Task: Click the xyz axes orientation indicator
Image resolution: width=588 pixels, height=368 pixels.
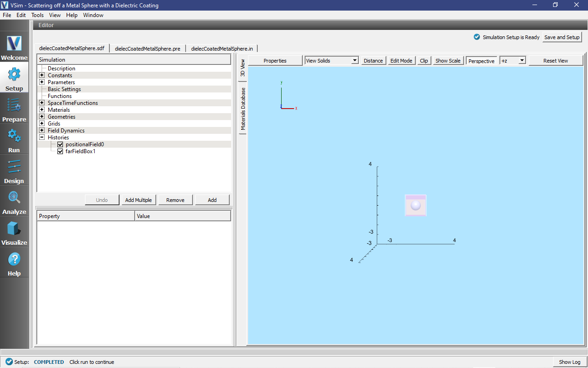Action: (288, 96)
